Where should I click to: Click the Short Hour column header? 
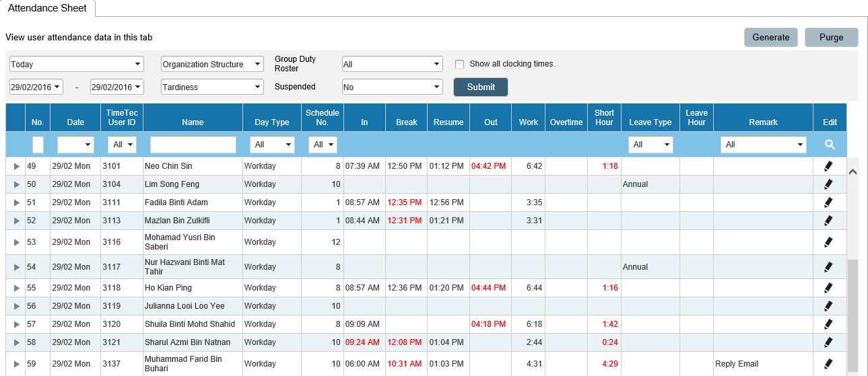[x=604, y=118]
